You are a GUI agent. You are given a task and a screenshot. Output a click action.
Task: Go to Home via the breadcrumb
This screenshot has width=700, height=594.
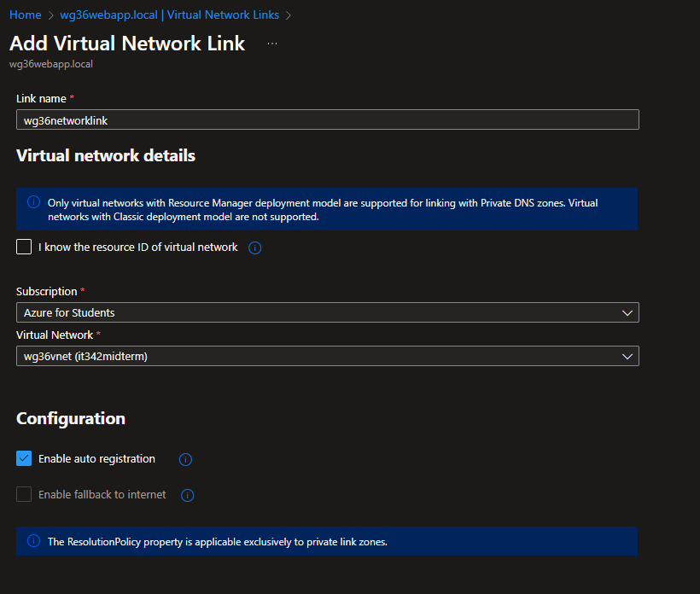(25, 15)
